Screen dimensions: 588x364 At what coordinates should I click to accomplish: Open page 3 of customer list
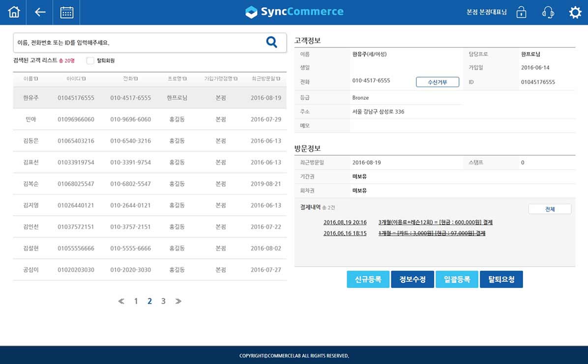click(x=163, y=301)
